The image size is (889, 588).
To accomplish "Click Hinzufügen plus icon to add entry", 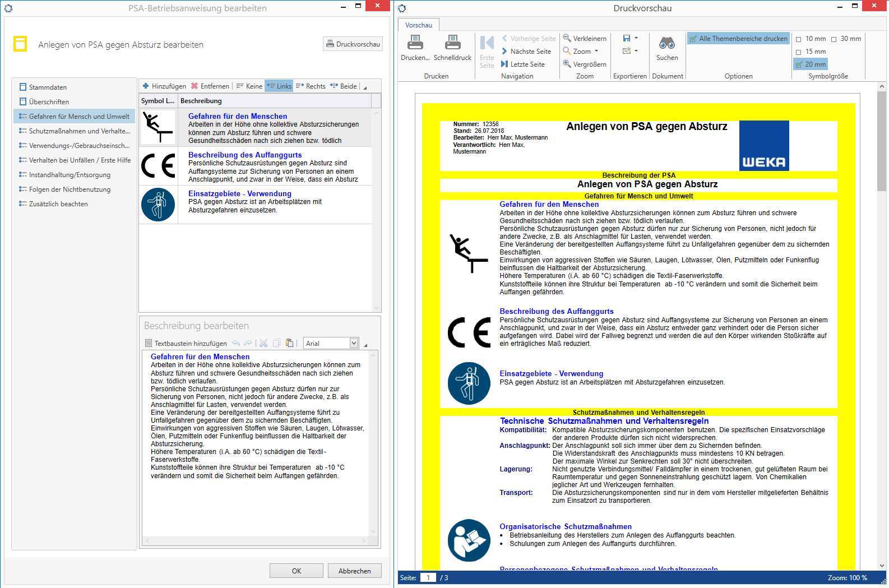I will (x=146, y=86).
